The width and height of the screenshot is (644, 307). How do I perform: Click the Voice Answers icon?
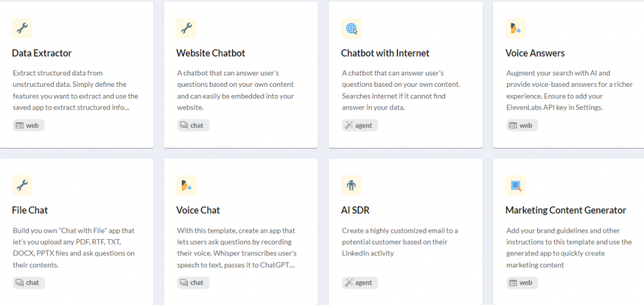point(516,28)
